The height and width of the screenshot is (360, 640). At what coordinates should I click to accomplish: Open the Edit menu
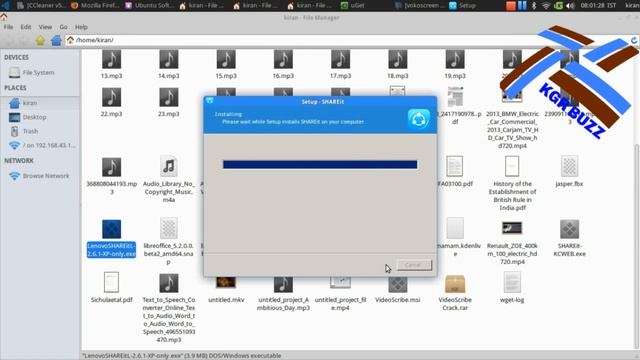click(x=26, y=27)
